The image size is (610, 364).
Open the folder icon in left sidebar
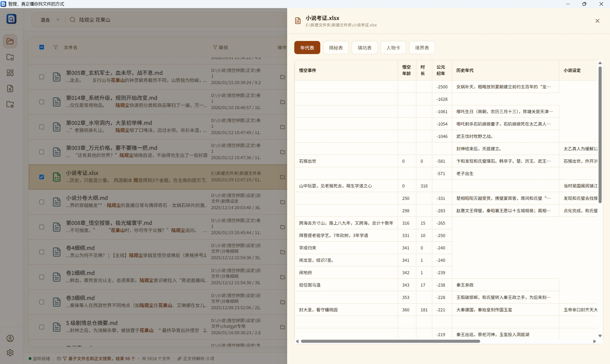(x=10, y=41)
